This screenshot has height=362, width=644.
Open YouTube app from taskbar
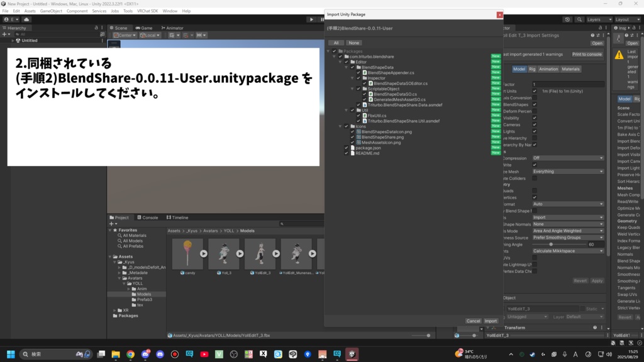point(204,354)
